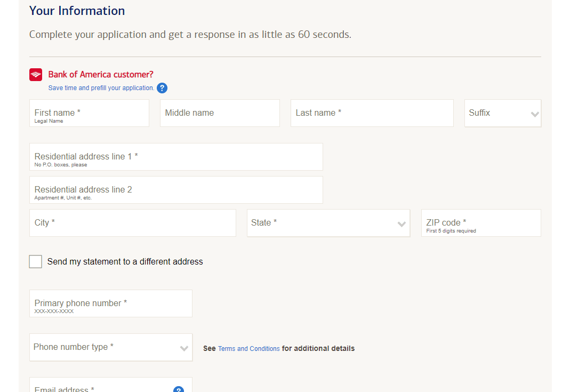Open the Terms and Conditions link
570x392 pixels.
click(x=248, y=349)
